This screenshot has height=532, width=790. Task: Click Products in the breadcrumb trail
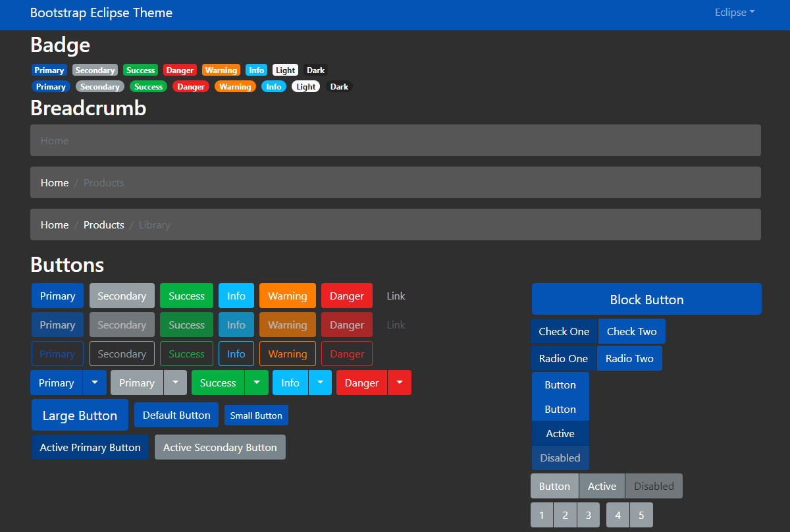103,225
